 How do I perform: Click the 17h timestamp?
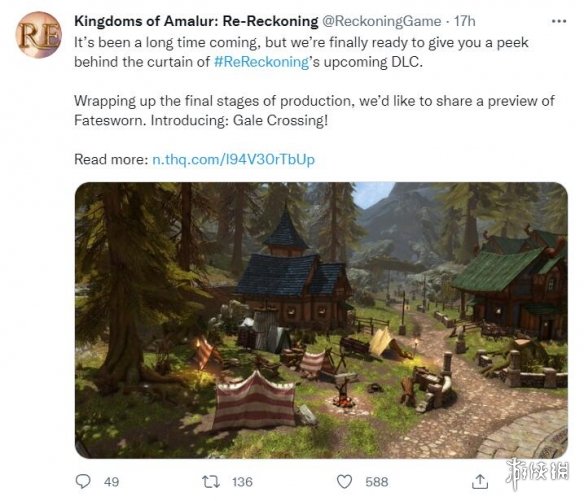coord(464,21)
